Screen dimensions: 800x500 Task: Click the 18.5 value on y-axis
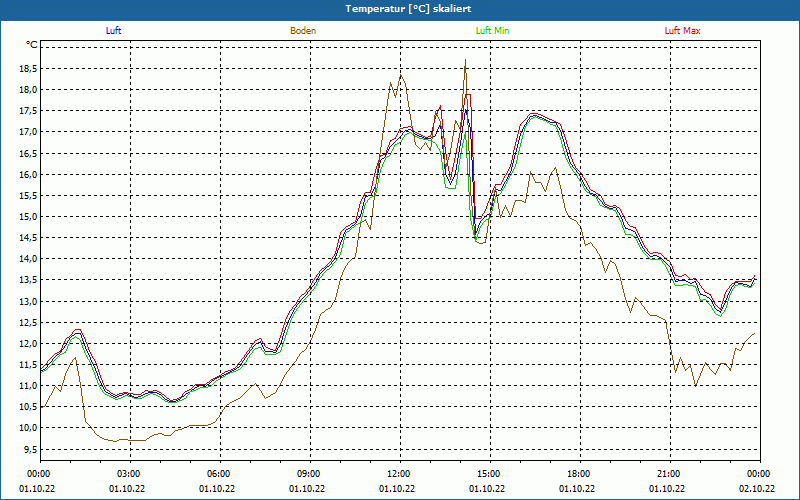(x=27, y=68)
